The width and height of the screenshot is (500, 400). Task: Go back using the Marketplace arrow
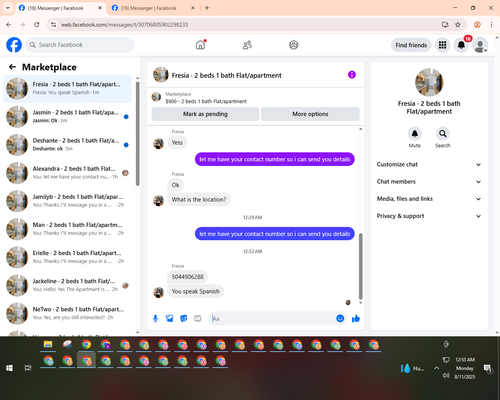[12, 67]
